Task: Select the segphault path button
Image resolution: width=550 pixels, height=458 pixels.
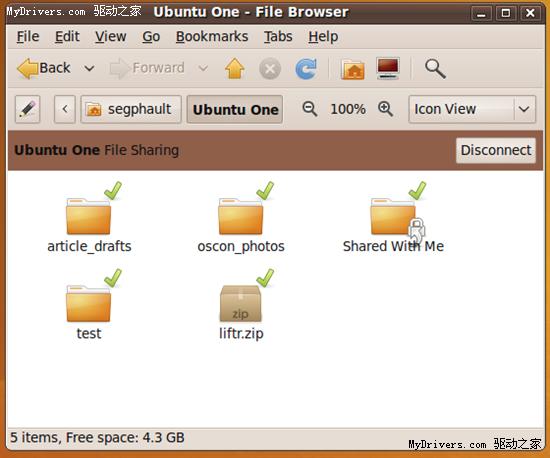Action: 131,109
